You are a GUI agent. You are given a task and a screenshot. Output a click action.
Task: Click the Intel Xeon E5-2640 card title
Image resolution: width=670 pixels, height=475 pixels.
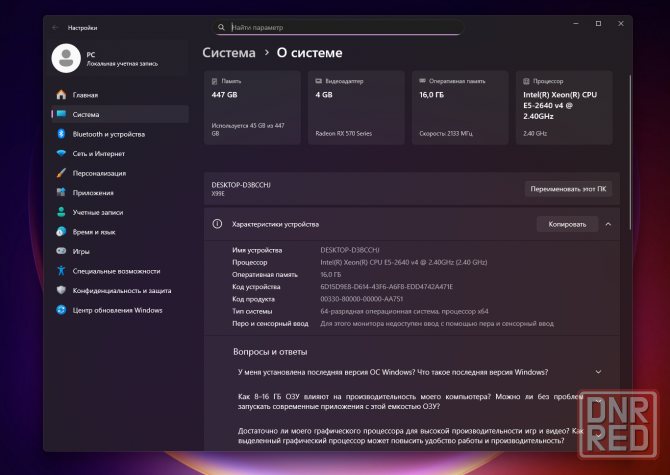point(560,106)
